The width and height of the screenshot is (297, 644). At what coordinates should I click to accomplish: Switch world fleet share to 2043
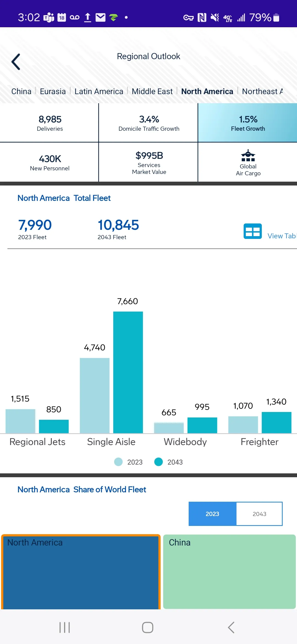pyautogui.click(x=259, y=514)
